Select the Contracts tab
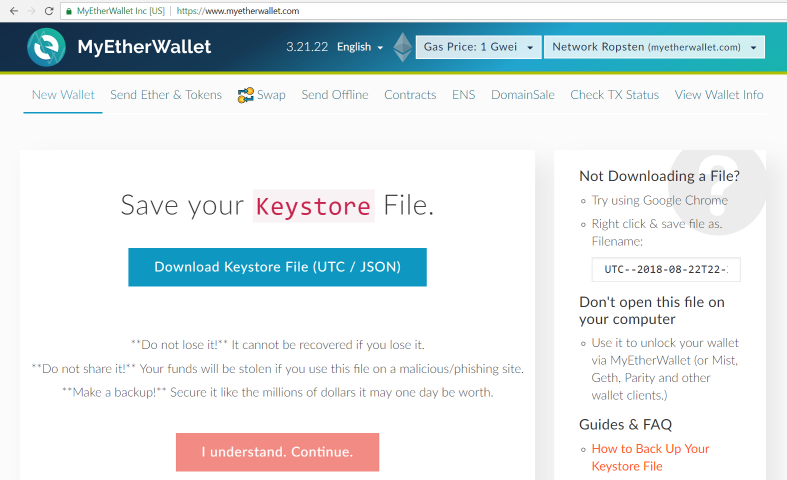787x480 pixels. [410, 95]
